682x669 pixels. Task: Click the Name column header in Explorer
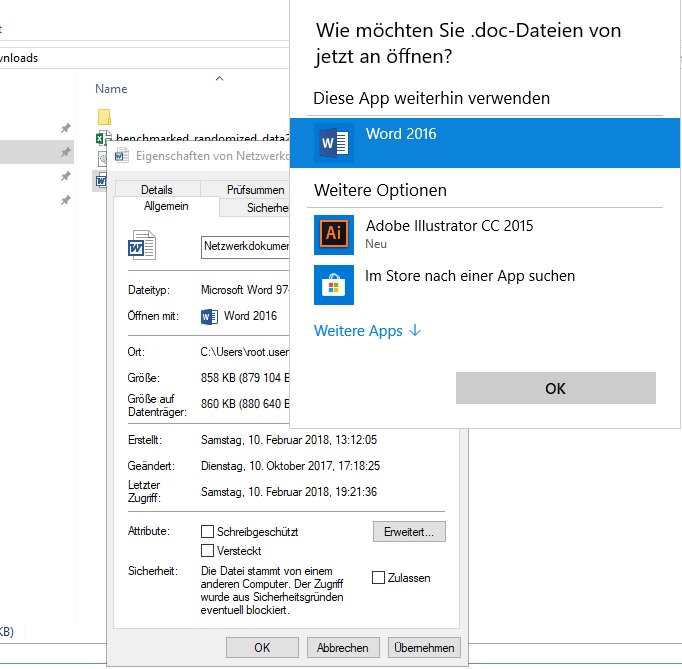tap(111, 89)
